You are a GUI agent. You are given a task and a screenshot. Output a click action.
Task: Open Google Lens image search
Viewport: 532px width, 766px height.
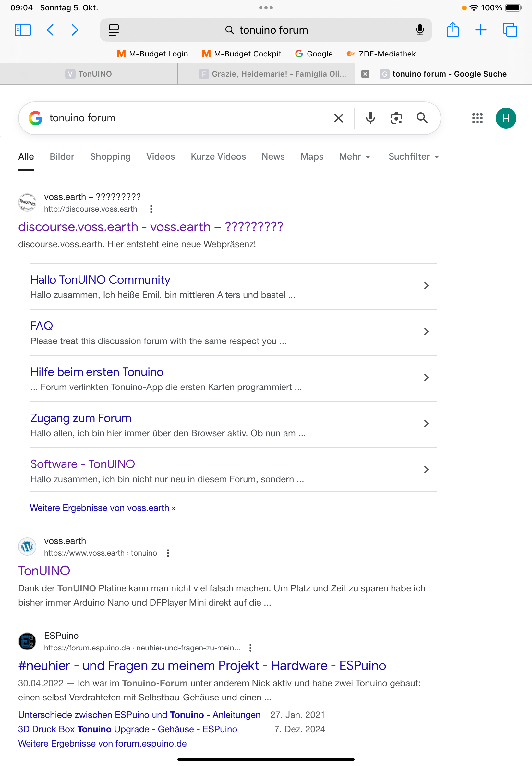coord(396,118)
